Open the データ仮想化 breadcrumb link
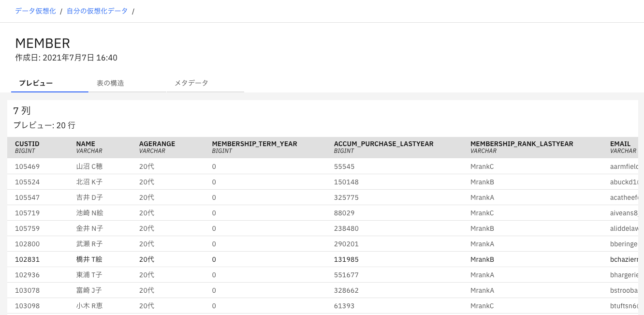Image resolution: width=644 pixels, height=315 pixels. pyautogui.click(x=35, y=11)
